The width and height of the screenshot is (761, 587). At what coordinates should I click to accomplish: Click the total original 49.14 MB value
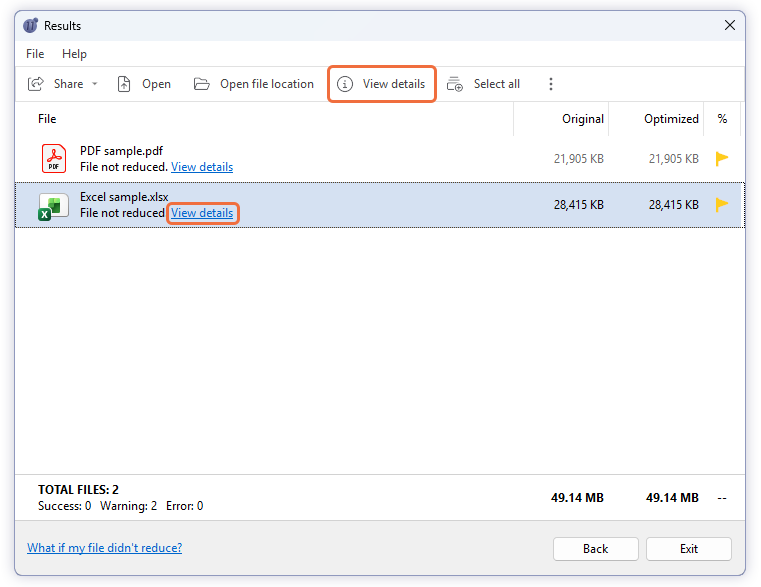click(x=577, y=498)
